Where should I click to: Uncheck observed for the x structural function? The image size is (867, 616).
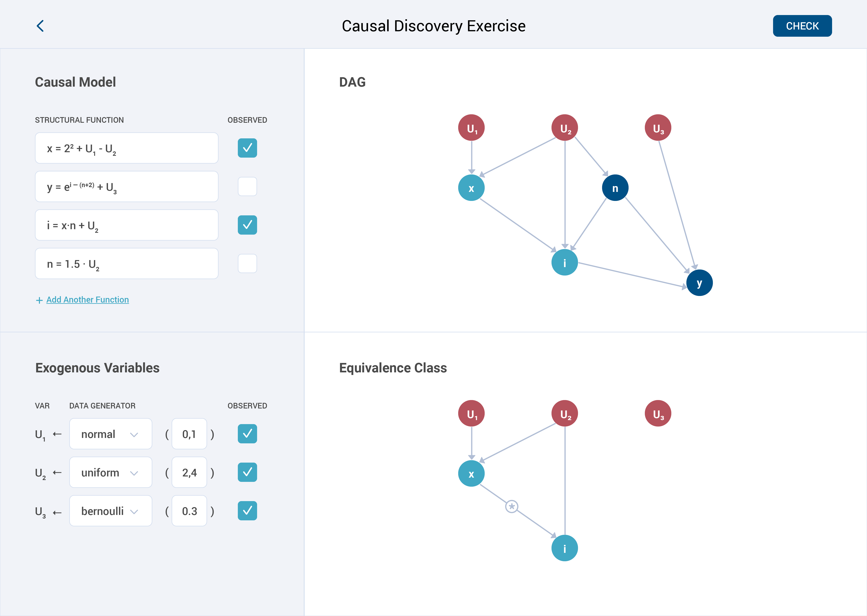(247, 148)
